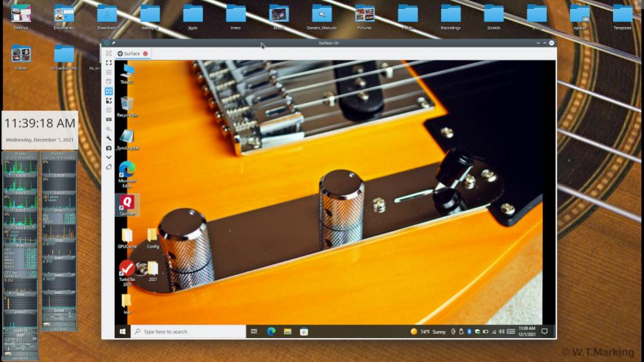Screen dimensions: 644x362
Task: Select the Surface connection tab
Action: click(128, 53)
